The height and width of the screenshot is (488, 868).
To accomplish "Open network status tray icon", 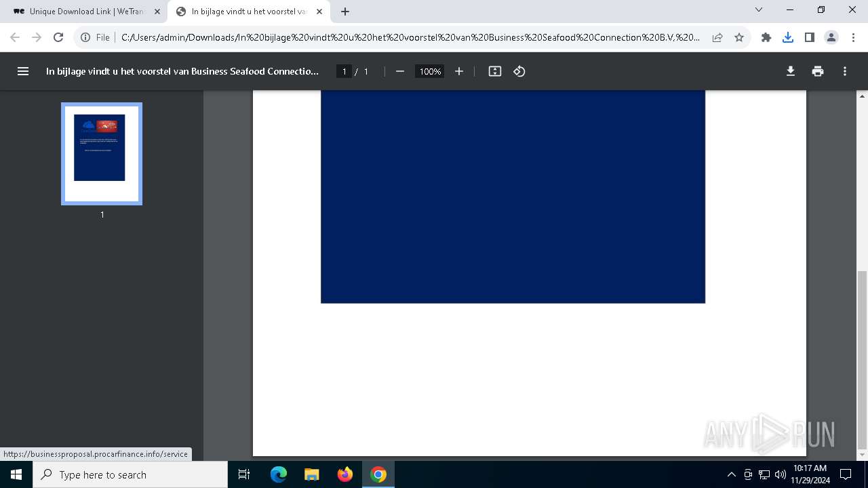I will tap(764, 474).
